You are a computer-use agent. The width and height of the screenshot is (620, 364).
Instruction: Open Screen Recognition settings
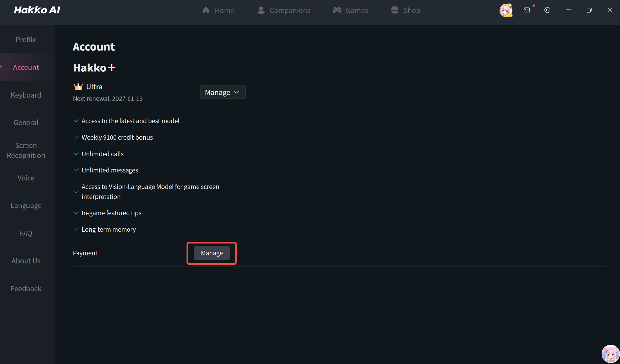pyautogui.click(x=26, y=150)
